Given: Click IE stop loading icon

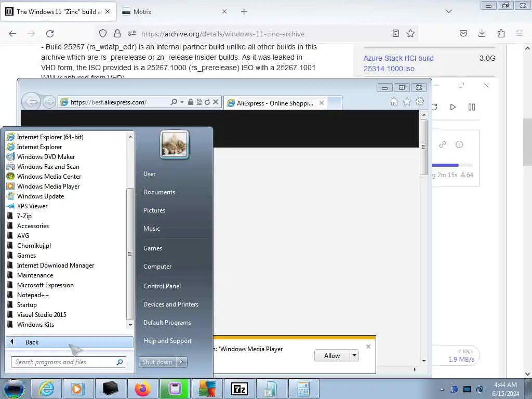Looking at the screenshot, I should click(216, 102).
